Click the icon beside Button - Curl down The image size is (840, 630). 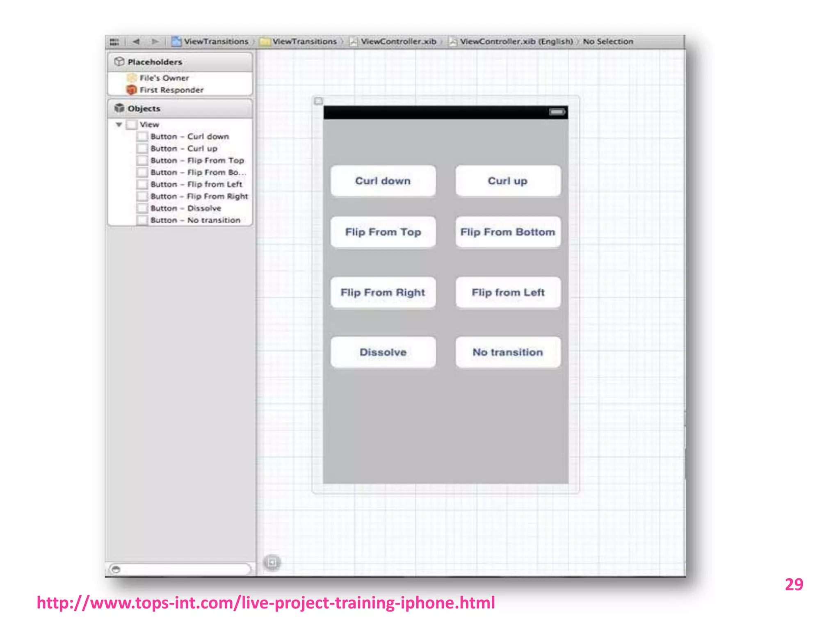pyautogui.click(x=142, y=137)
